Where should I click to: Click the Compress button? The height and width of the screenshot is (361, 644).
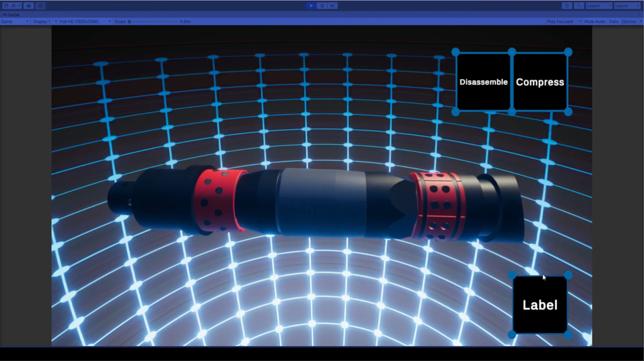tap(540, 82)
